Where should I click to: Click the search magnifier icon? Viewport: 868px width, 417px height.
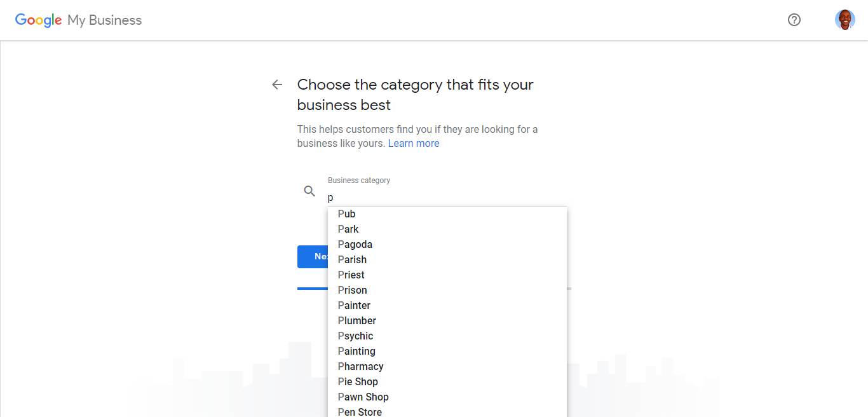tap(309, 191)
